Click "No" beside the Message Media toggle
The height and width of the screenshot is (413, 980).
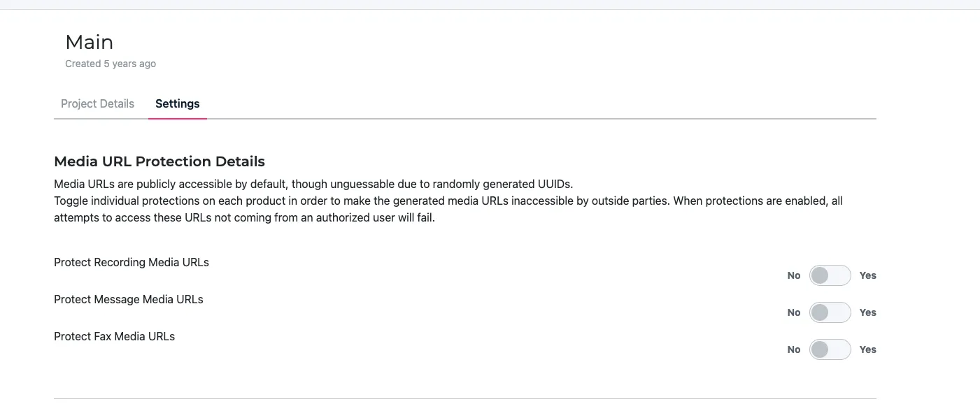point(793,312)
